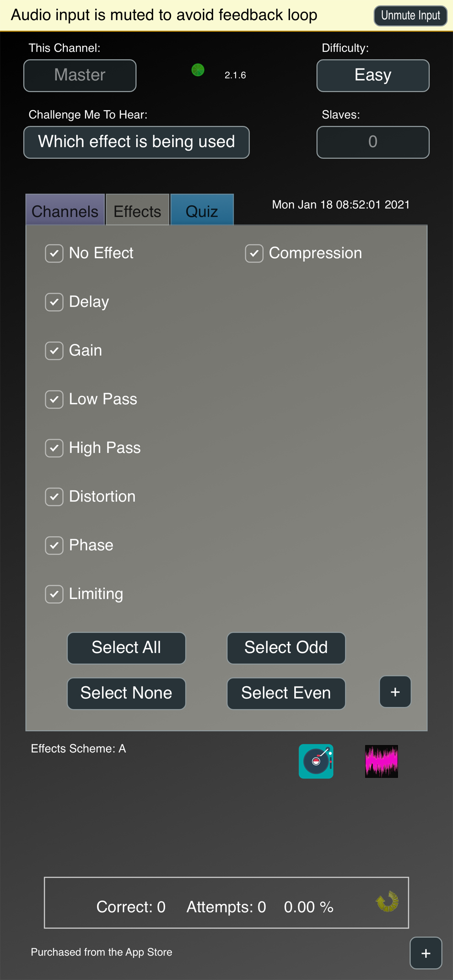Click the Slaves count field

coord(372,142)
